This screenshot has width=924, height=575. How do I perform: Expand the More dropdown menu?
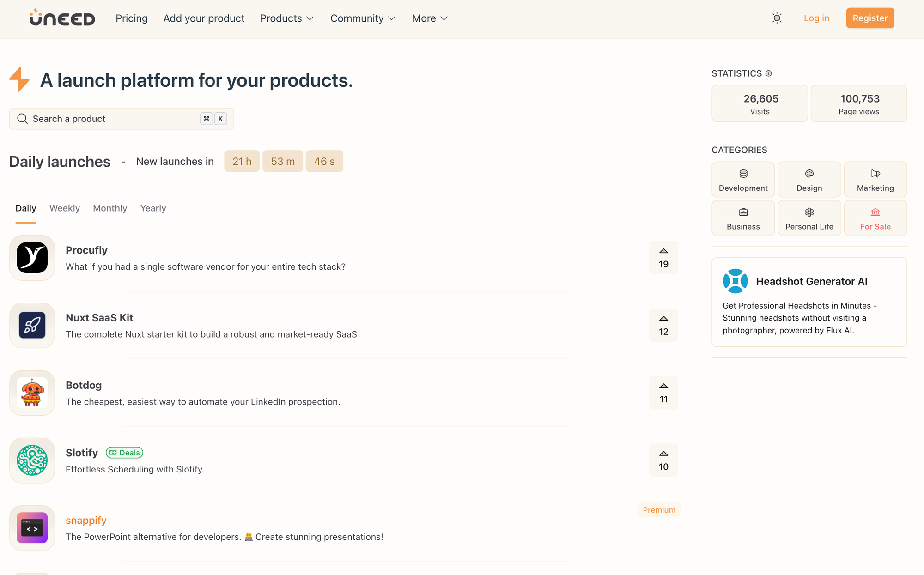430,18
